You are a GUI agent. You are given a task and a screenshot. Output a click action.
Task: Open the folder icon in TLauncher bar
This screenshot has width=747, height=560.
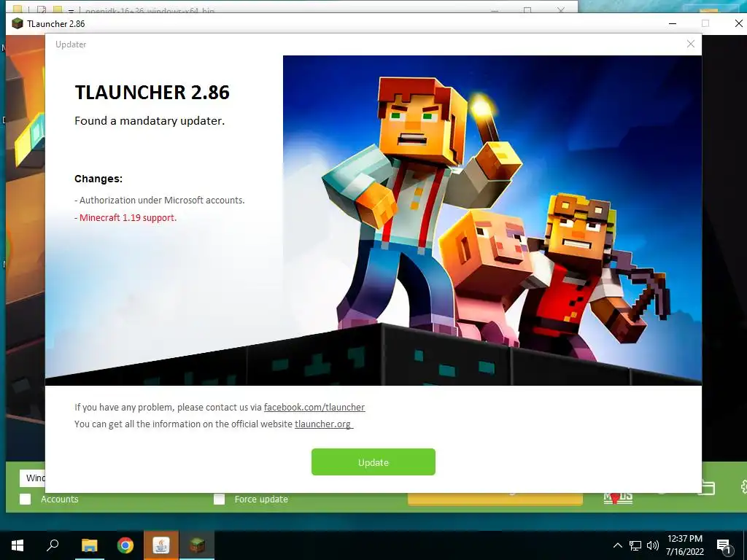click(708, 488)
